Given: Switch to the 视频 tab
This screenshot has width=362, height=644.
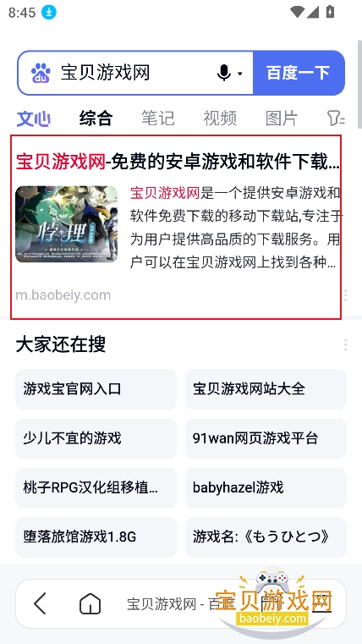Looking at the screenshot, I should pos(220,118).
